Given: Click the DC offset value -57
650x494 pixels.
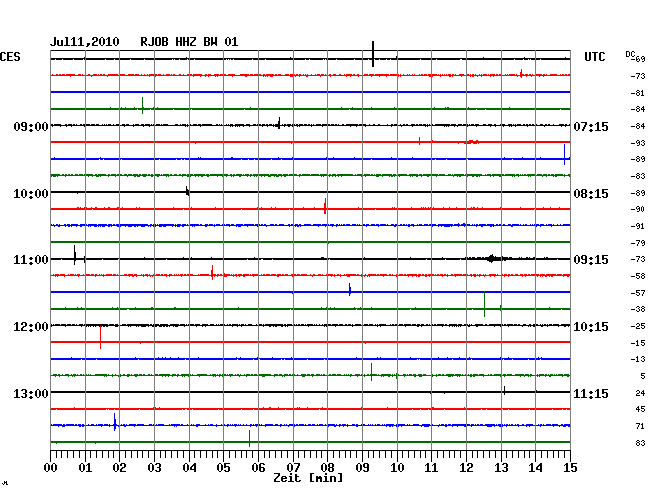Looking at the screenshot, I should [x=638, y=293].
